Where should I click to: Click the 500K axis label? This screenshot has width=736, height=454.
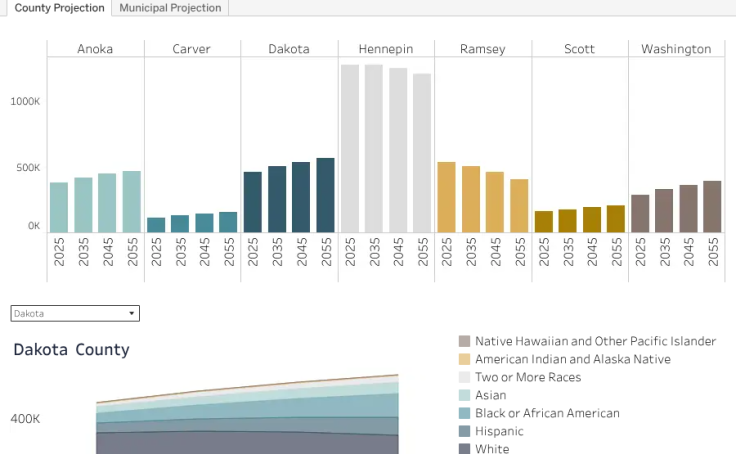click(28, 168)
